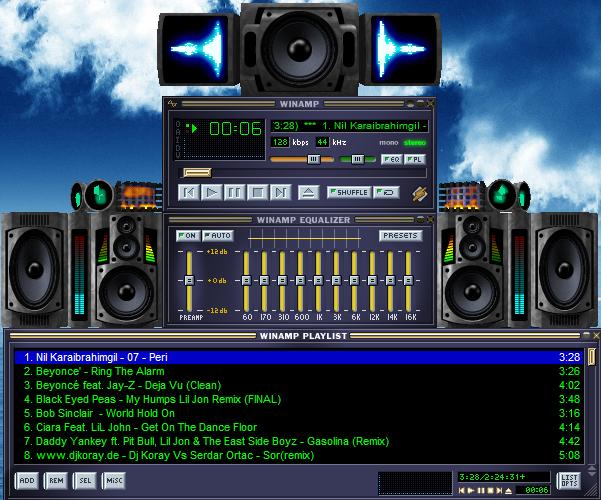Image resolution: width=601 pixels, height=500 pixels.
Task: Pause playback with the large Pause button
Action: (235, 192)
